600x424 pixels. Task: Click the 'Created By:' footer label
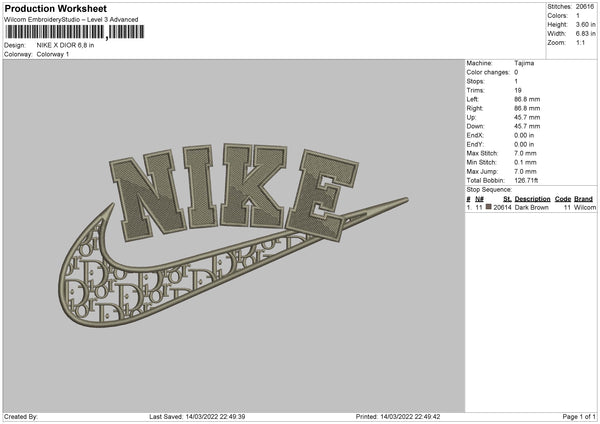21,417
